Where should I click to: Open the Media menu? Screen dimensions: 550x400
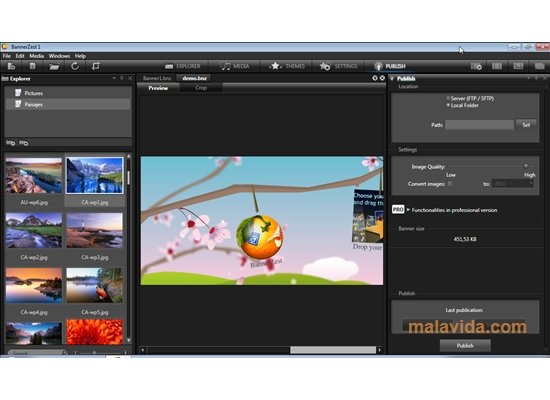point(36,56)
